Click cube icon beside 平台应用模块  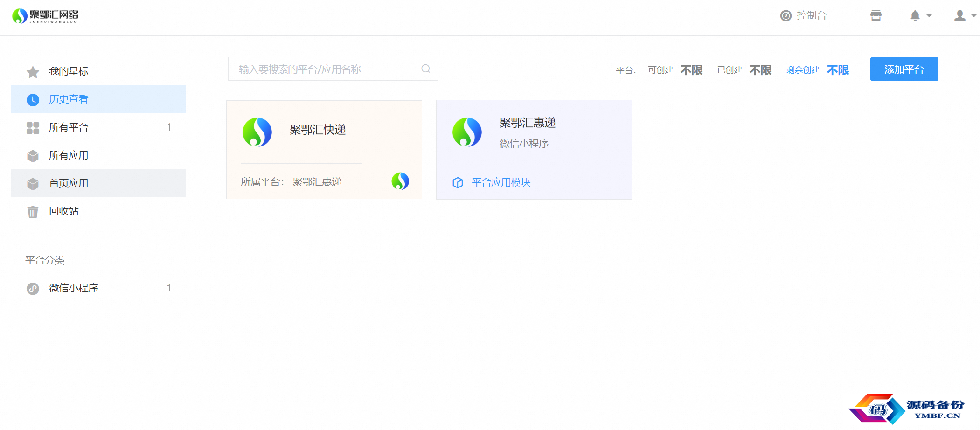[x=458, y=182]
